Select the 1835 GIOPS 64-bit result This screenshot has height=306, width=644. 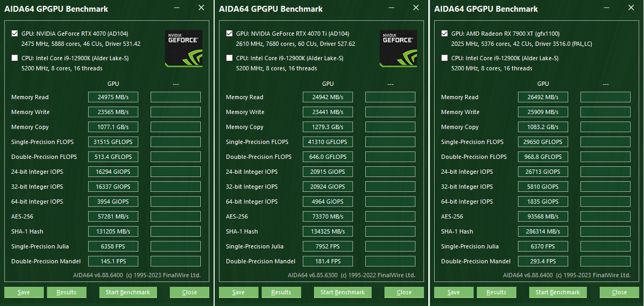tap(543, 201)
